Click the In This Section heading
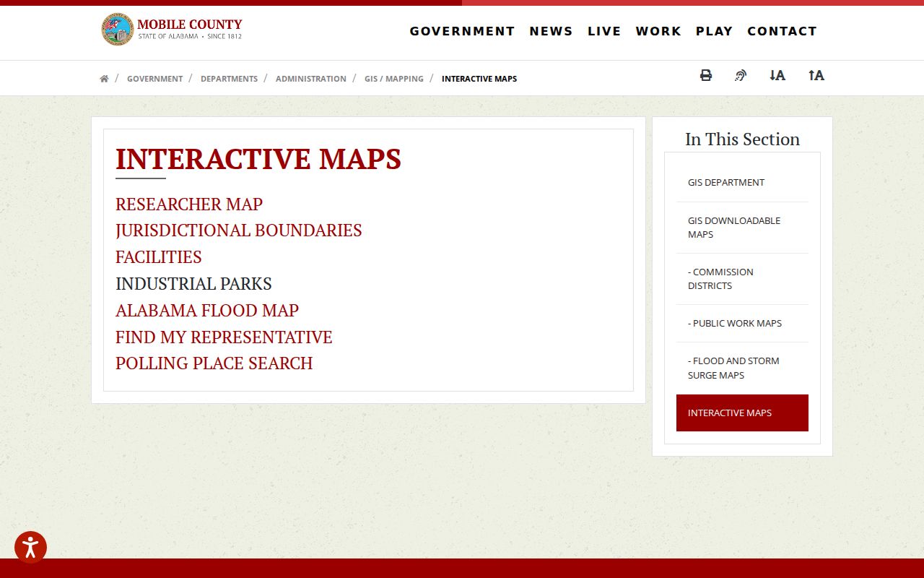The image size is (924, 578). [742, 139]
